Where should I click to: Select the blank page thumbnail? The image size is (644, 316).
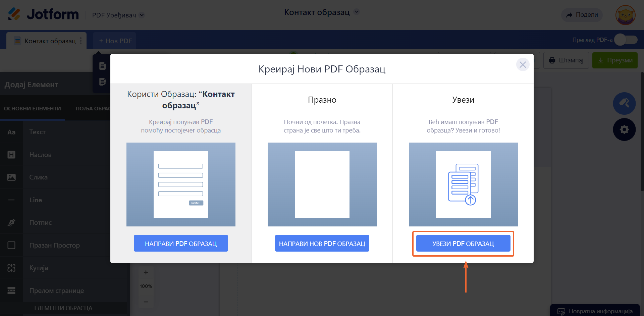tap(322, 185)
